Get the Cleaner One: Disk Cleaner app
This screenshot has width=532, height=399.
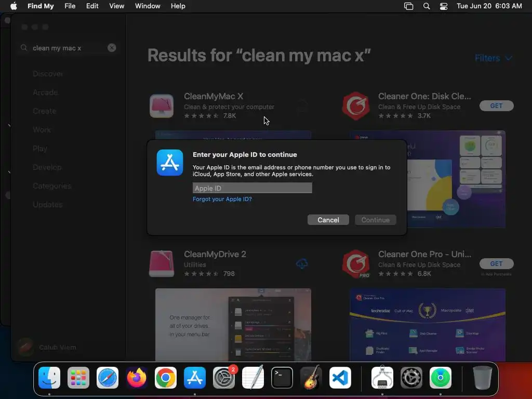[x=496, y=106]
